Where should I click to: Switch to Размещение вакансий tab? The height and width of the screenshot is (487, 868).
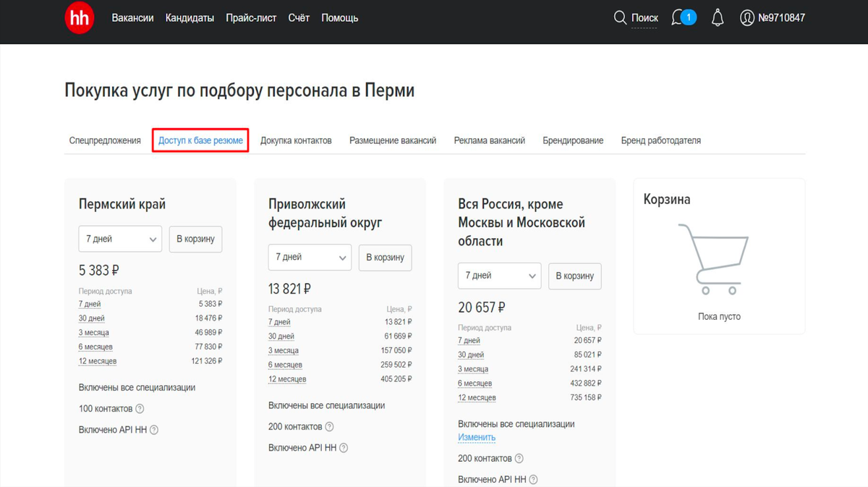pos(393,140)
